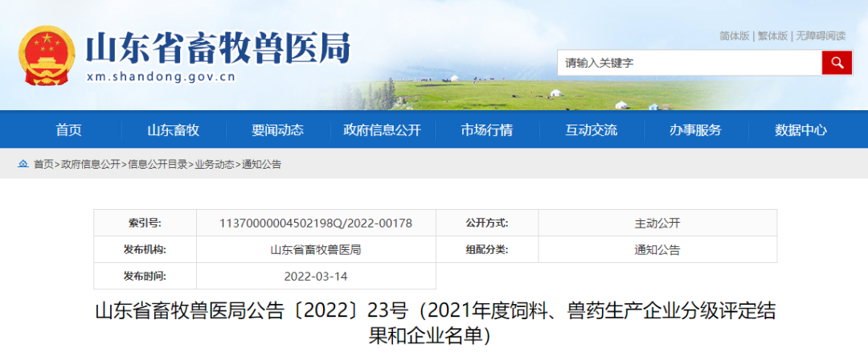Click the red magnifier search button

pyautogui.click(x=837, y=63)
